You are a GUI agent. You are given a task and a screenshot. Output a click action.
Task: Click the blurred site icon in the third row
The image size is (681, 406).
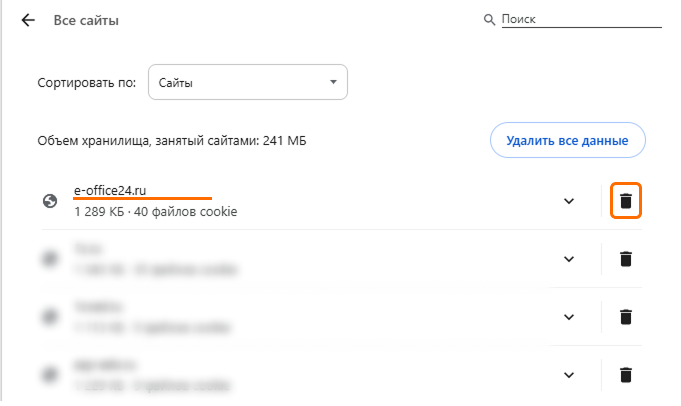[x=49, y=317]
